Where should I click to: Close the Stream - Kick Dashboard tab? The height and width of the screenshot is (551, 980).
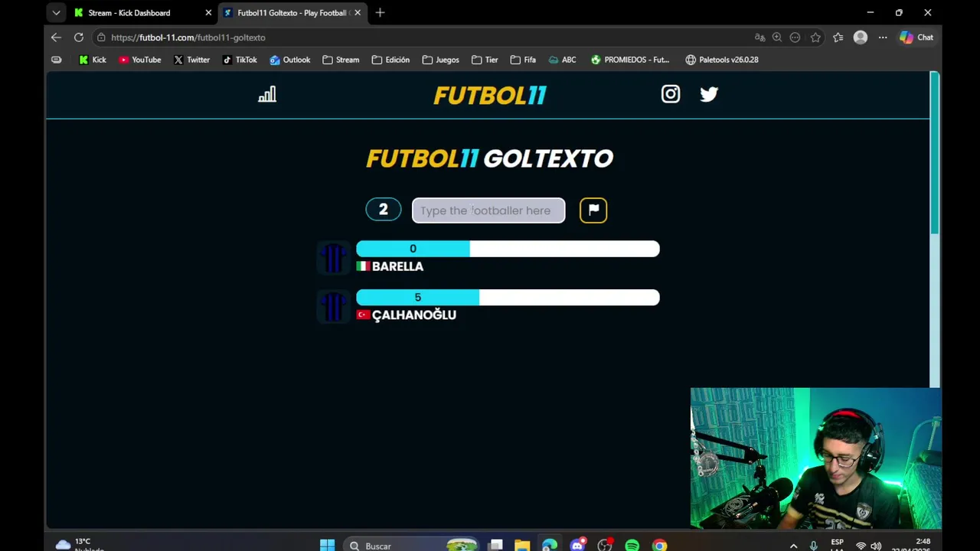tap(208, 13)
